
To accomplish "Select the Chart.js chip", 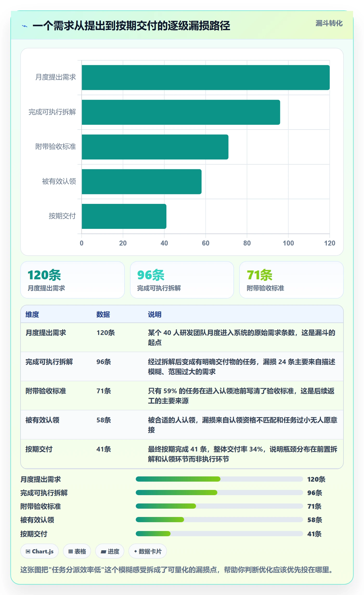I will [40, 551].
